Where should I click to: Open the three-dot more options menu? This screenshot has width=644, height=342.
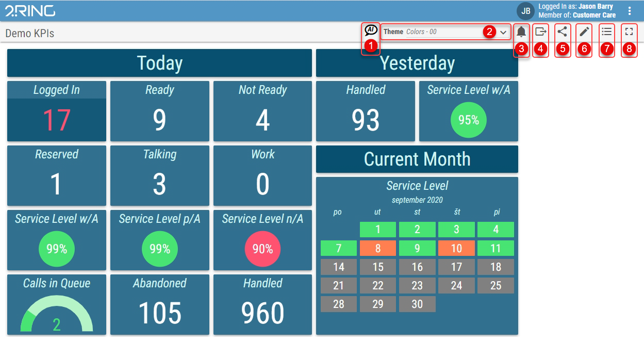pyautogui.click(x=630, y=11)
